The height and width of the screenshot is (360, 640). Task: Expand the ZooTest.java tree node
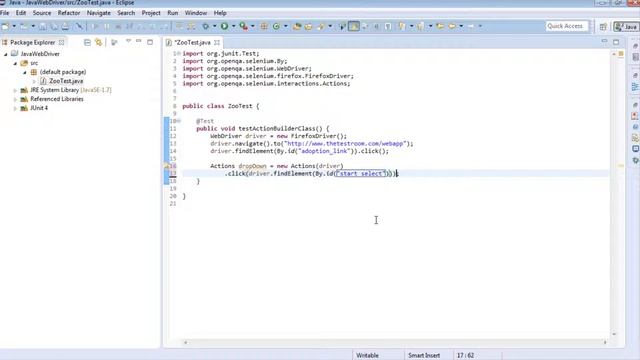click(34, 81)
